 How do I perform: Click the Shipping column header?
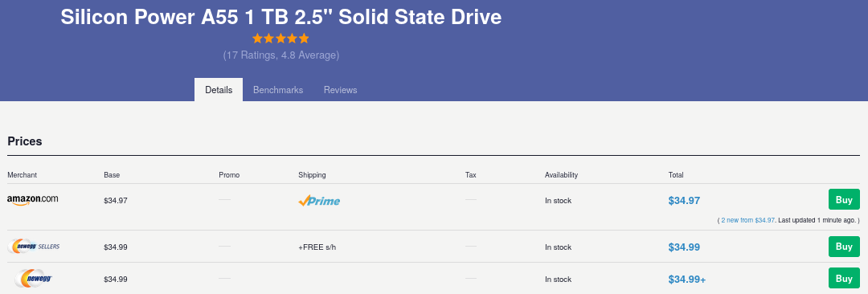pos(312,175)
